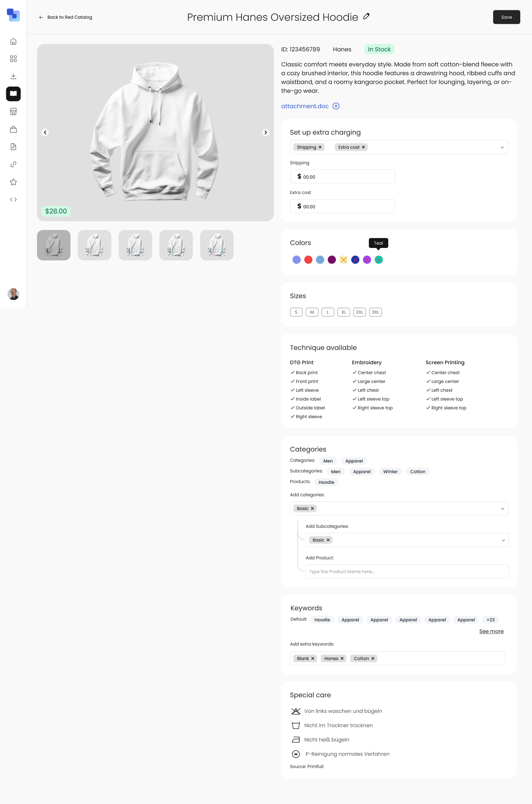
Task: Show next product image with right arrow
Action: click(265, 132)
